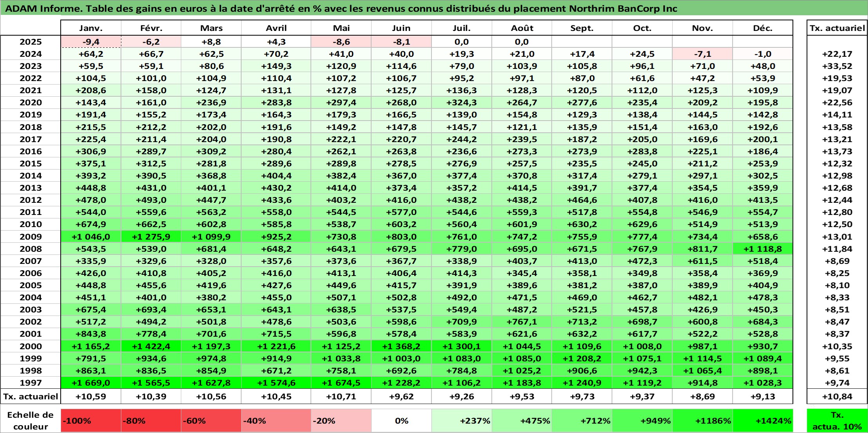
Task: Click the 2000 row label
Action: tap(31, 346)
